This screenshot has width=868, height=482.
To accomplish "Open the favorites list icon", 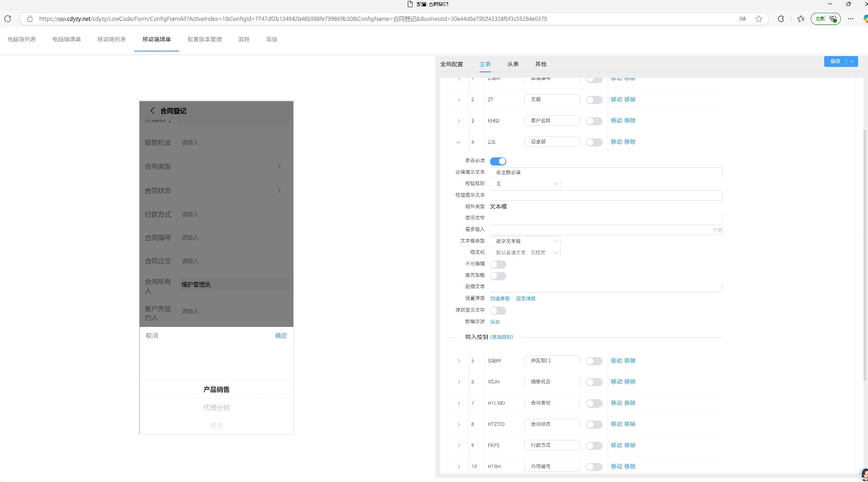I will 801,19.
